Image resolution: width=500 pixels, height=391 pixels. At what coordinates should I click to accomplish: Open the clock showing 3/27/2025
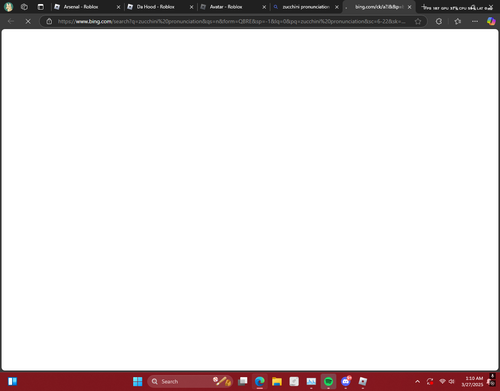(472, 381)
